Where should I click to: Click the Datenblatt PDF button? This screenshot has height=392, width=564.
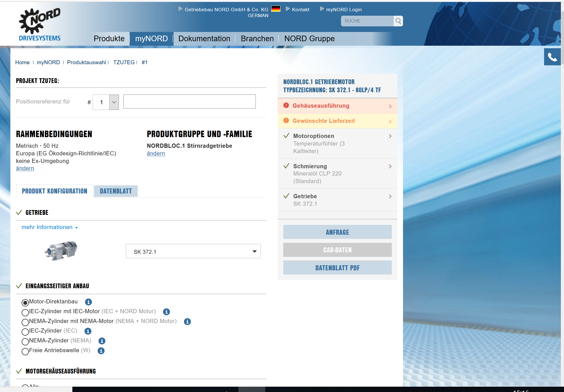tap(337, 268)
